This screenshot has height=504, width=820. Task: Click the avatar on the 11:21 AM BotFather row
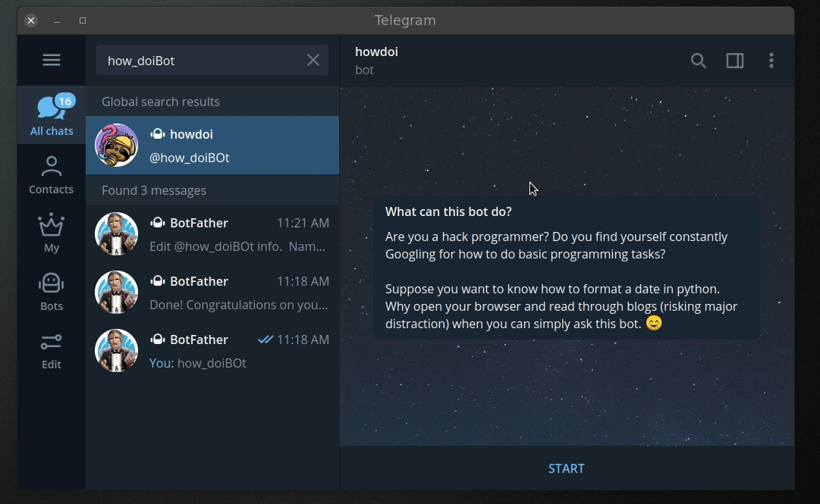tap(116, 233)
